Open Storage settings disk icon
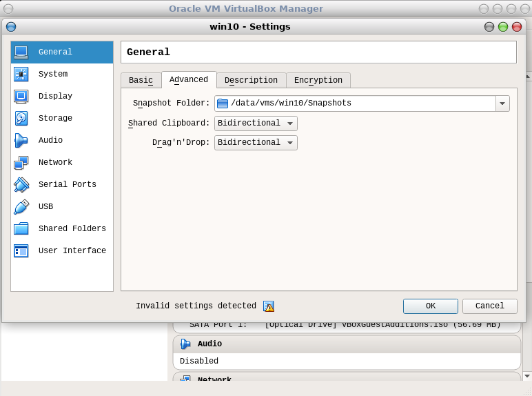The width and height of the screenshot is (532, 396). pos(21,119)
